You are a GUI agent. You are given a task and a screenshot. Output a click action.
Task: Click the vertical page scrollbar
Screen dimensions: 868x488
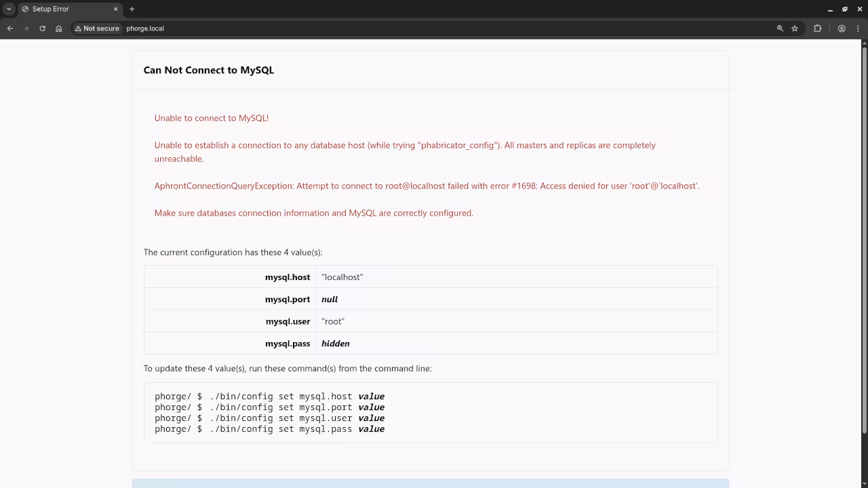[x=864, y=237]
